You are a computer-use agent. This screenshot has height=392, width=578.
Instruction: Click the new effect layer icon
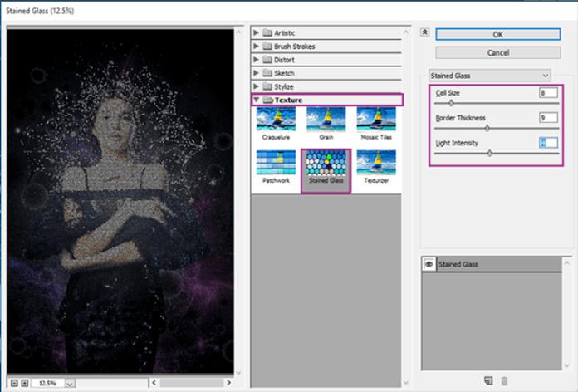click(x=489, y=380)
